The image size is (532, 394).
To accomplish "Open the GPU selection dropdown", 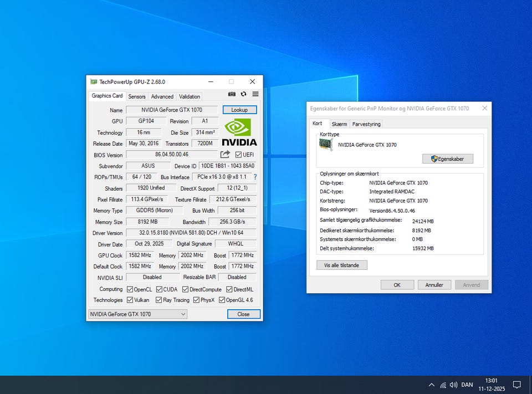I will pyautogui.click(x=137, y=314).
